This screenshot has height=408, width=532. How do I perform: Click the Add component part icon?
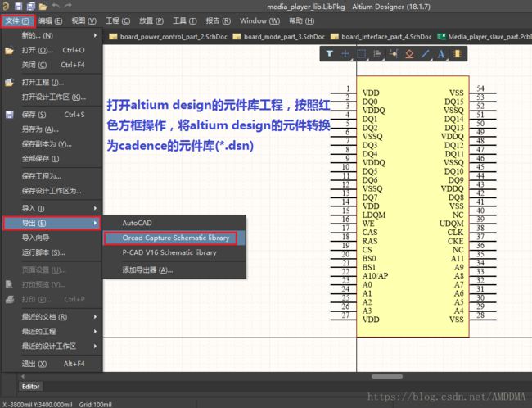457,54
